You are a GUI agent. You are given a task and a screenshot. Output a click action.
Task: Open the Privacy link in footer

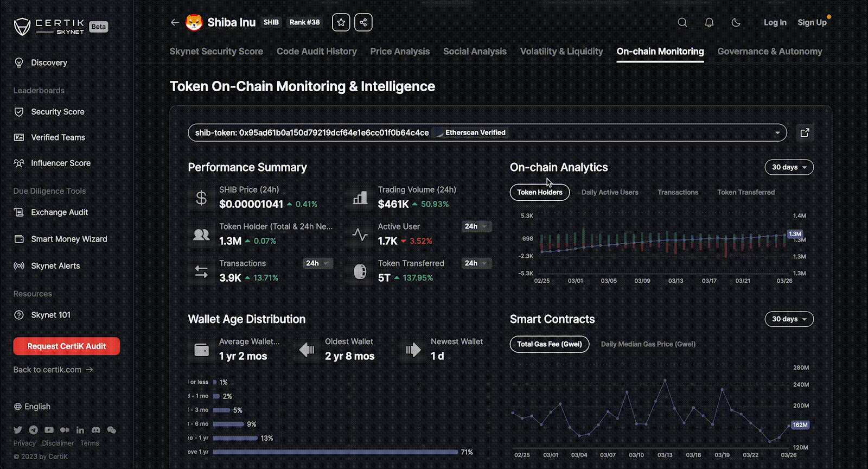[24, 443]
